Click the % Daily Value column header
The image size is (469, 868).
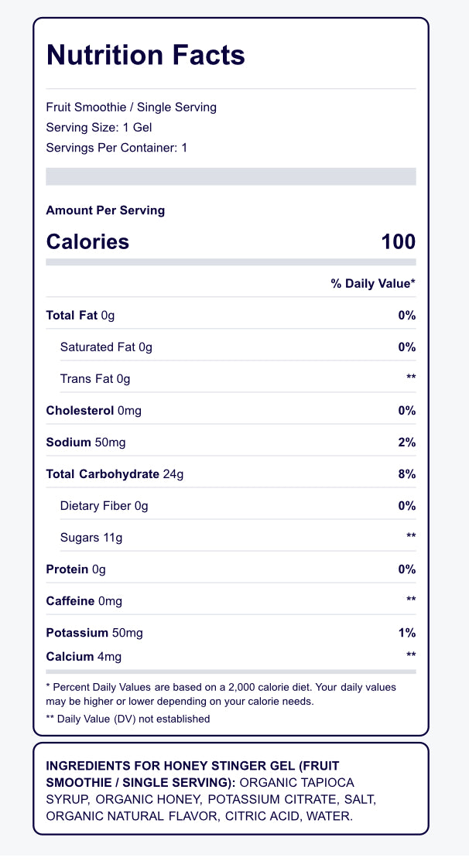(x=373, y=284)
